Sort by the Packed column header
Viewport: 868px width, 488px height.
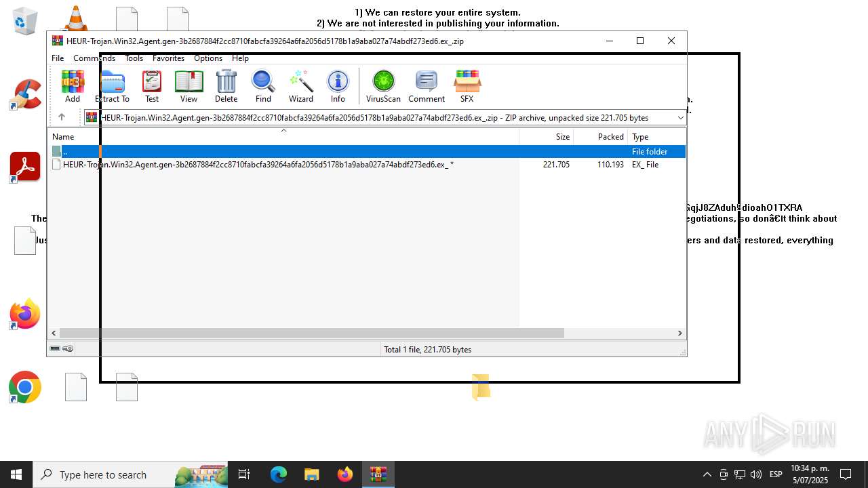click(601, 137)
